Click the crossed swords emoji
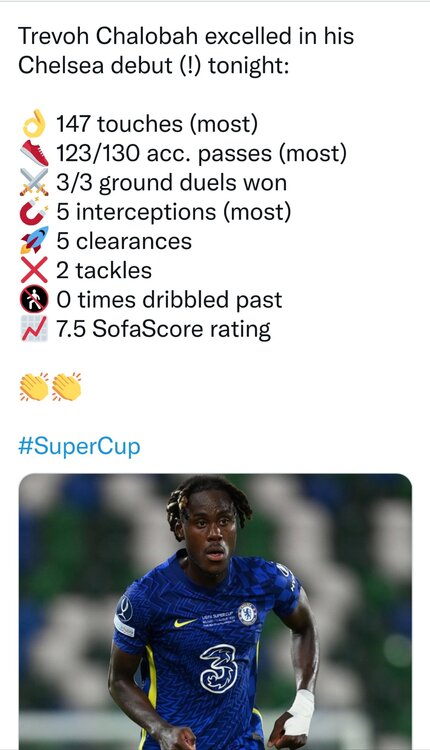Screen dimensions: 430x750 [34, 183]
